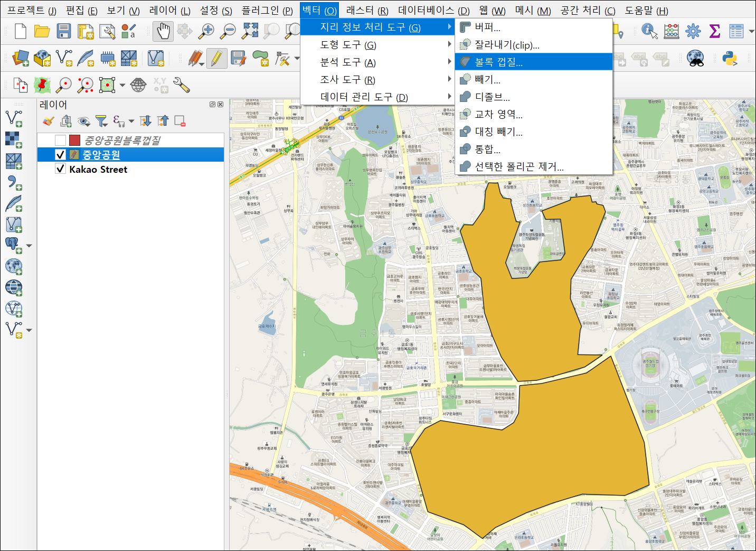This screenshot has height=551, width=756.
Task: Expand the 데이터 관리 도구 (D) submenu
Action: [x=377, y=97]
